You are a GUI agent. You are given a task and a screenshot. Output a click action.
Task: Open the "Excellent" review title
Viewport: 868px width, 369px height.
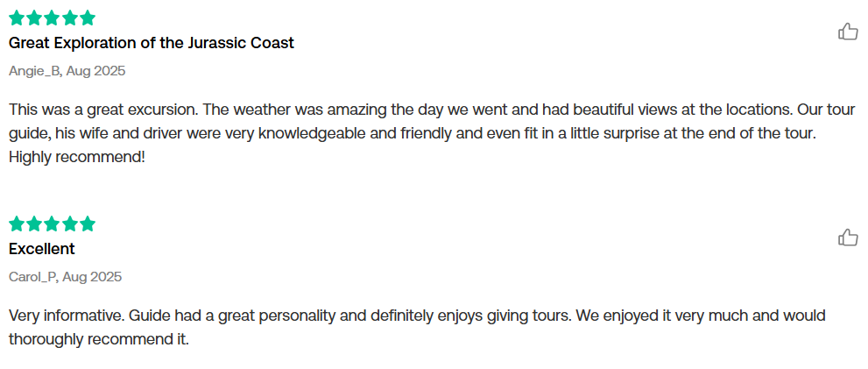pos(41,249)
